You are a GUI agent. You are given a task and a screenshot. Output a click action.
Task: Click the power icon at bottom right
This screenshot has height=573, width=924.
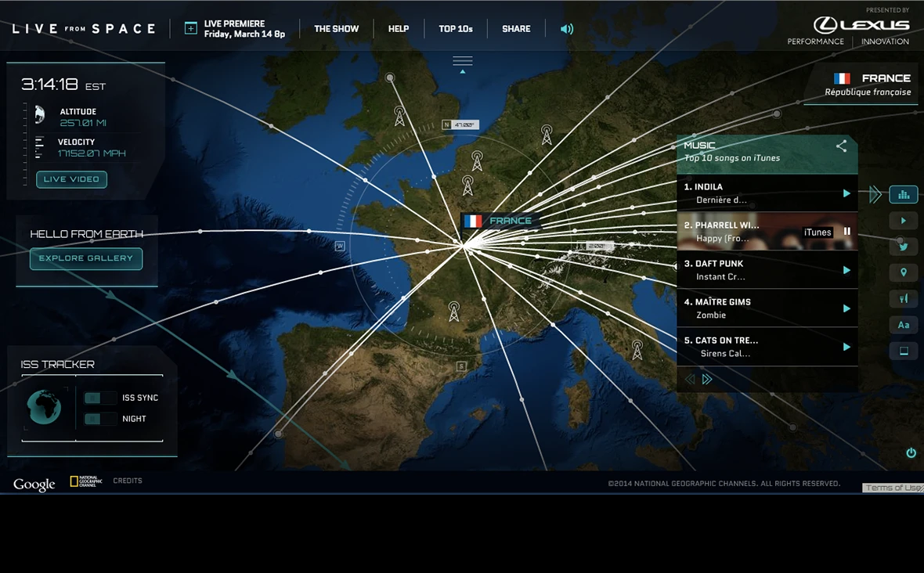tap(911, 453)
